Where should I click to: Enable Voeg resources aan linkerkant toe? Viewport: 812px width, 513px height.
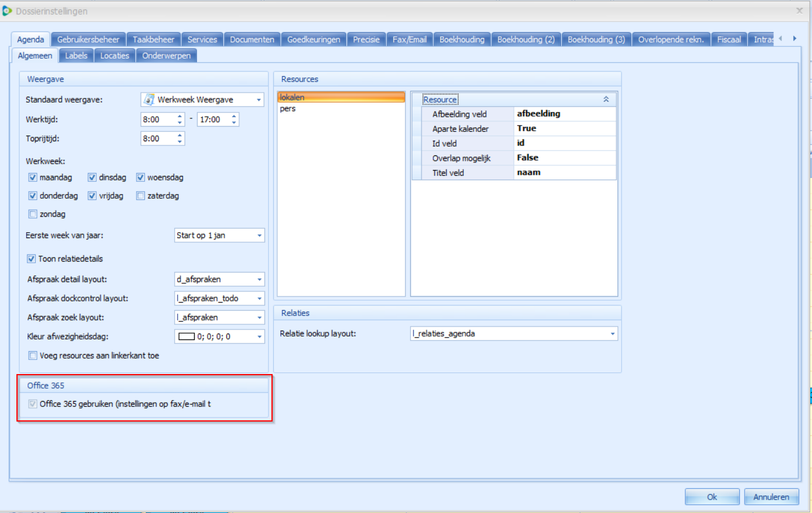(x=33, y=355)
